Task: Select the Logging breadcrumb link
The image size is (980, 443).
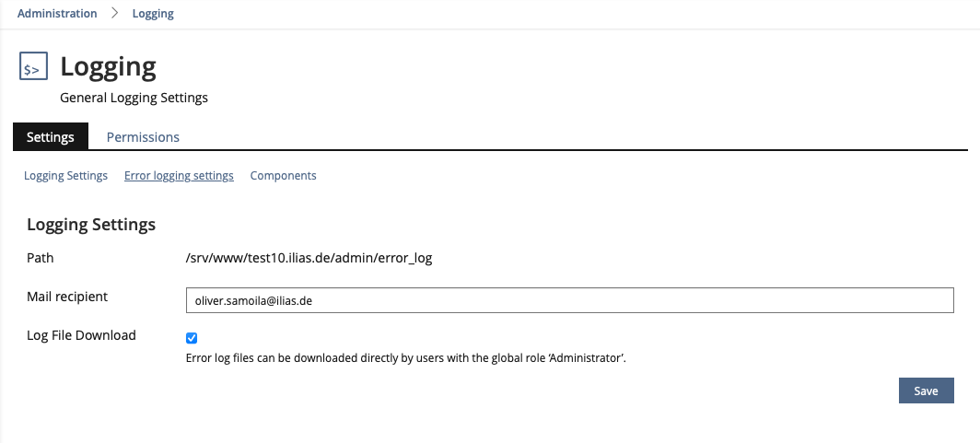Action: pyautogui.click(x=153, y=14)
